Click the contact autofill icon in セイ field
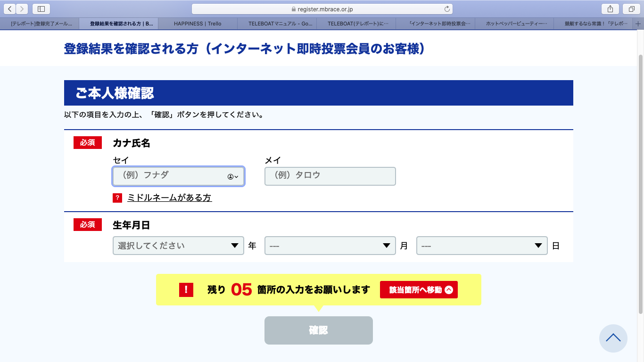 233,177
